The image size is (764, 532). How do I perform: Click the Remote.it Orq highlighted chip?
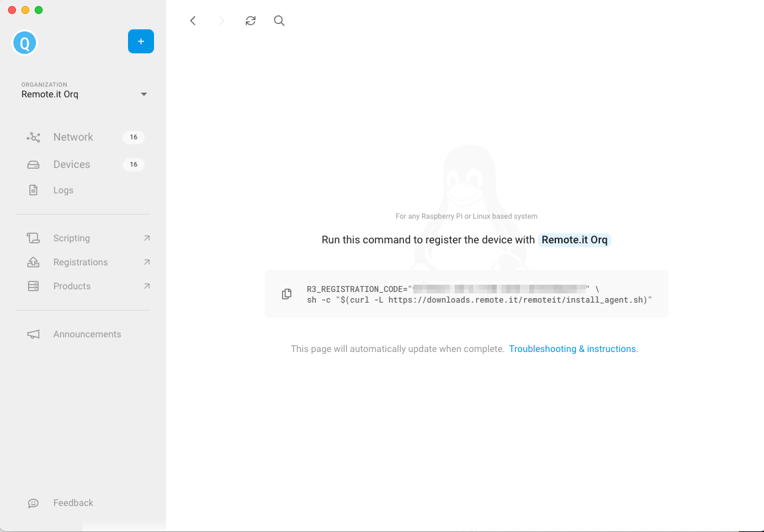click(x=575, y=240)
